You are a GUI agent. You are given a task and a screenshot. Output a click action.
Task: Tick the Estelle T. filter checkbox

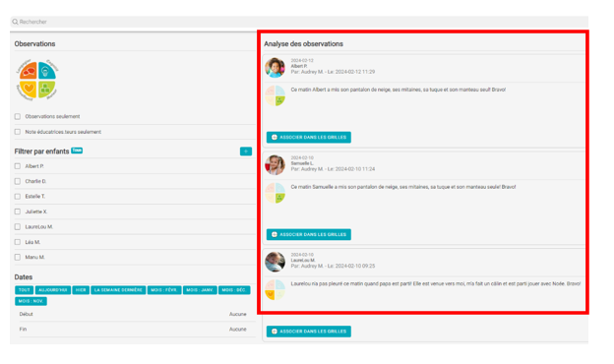(18, 197)
